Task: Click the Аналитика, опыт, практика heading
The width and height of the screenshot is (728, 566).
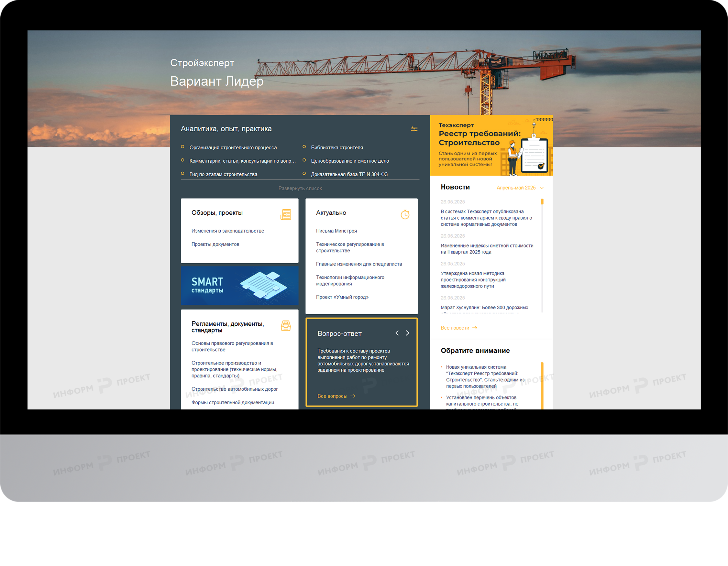Action: 226,129
